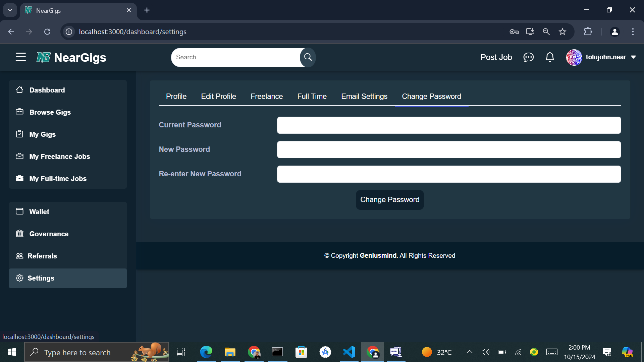Switch to the Edit Profile tab
Image resolution: width=644 pixels, height=362 pixels.
pyautogui.click(x=218, y=97)
